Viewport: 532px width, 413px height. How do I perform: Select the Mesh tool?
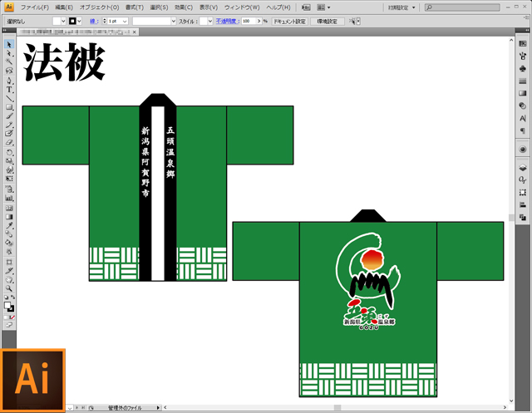pos(9,208)
